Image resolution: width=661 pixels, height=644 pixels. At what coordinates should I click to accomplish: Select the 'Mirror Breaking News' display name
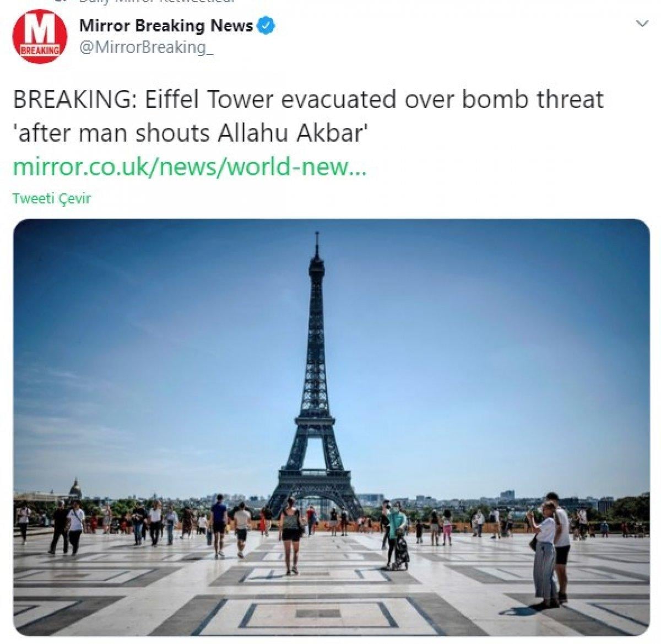click(166, 25)
